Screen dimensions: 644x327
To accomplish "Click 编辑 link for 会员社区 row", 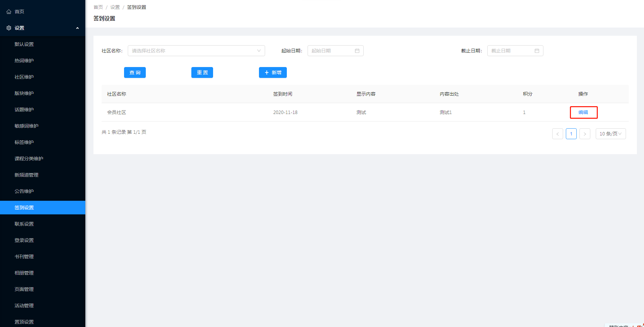I will tap(583, 112).
